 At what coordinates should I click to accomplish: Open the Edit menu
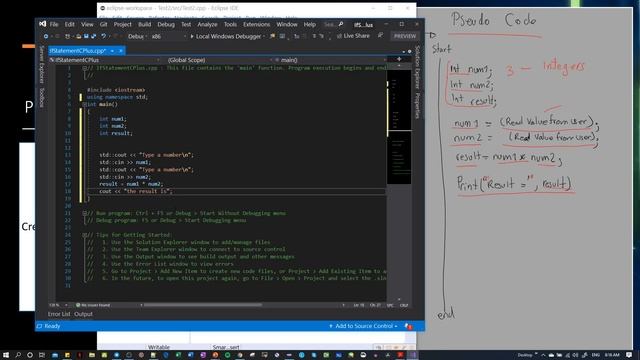[70, 24]
